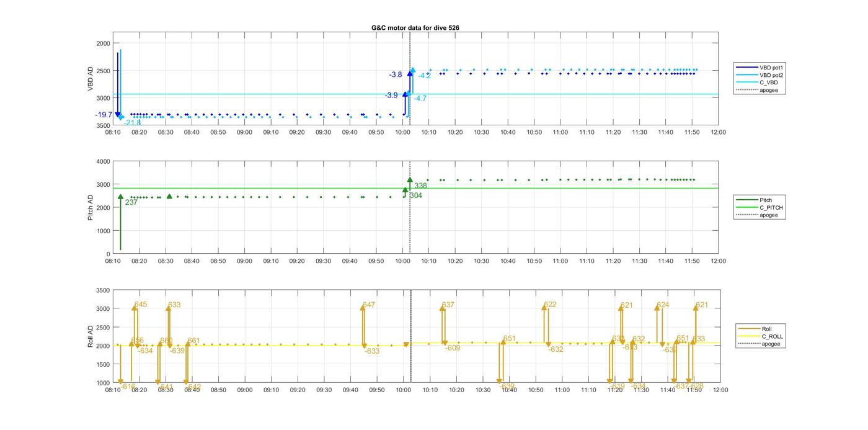
Task: Click the "08:10" tick on the Roll plot
Action: point(113,390)
